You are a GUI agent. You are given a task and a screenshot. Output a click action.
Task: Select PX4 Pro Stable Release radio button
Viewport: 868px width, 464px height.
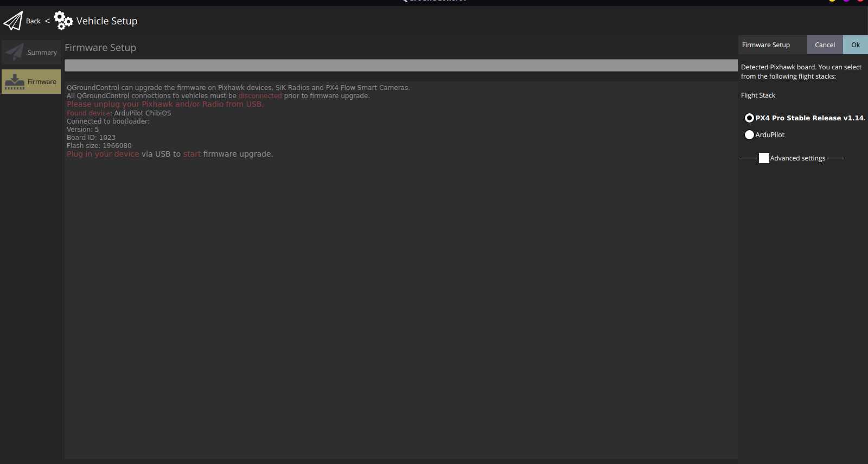(749, 118)
